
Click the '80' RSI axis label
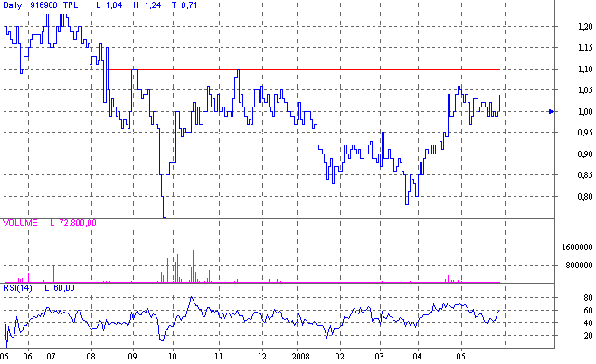[588, 298]
